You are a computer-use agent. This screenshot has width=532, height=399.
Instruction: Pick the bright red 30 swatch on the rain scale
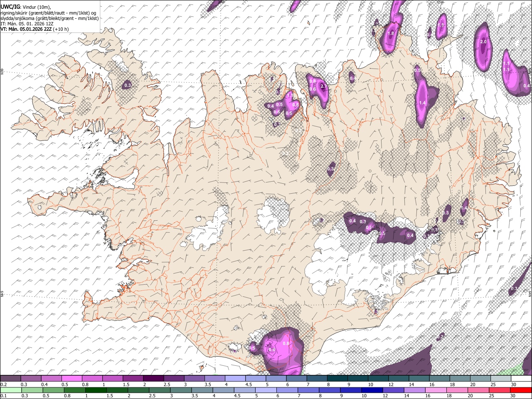pos(521,390)
